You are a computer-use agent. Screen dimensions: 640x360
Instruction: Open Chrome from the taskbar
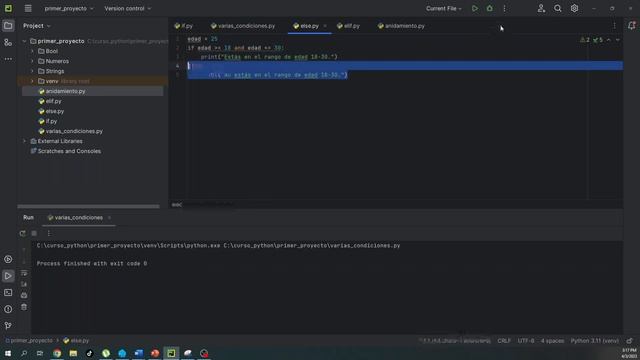tap(57, 353)
